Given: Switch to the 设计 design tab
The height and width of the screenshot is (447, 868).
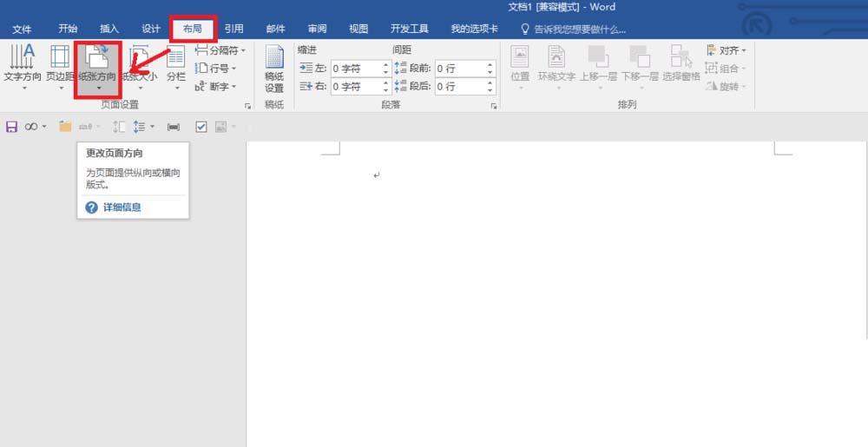Looking at the screenshot, I should tap(151, 29).
